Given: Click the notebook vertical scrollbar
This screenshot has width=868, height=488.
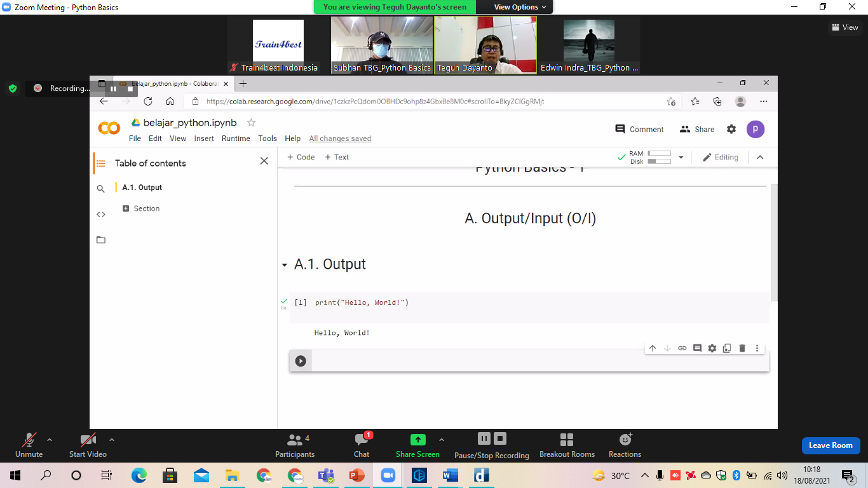Looking at the screenshot, I should [x=773, y=241].
